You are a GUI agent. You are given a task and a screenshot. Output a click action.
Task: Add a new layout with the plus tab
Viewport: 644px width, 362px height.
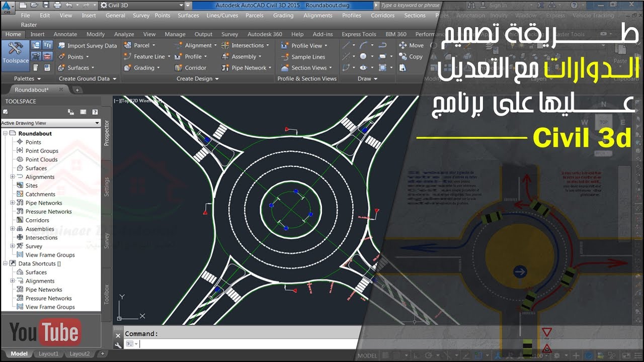(x=102, y=353)
